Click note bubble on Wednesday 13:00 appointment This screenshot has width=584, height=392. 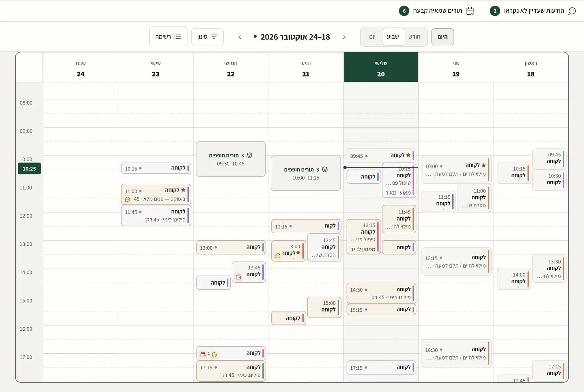pos(278,256)
